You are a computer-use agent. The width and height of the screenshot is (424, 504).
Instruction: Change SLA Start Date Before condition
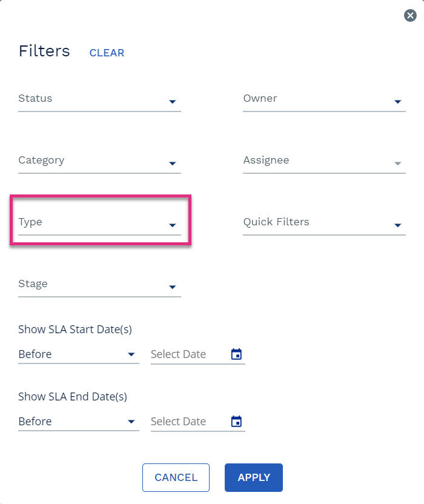tap(78, 354)
